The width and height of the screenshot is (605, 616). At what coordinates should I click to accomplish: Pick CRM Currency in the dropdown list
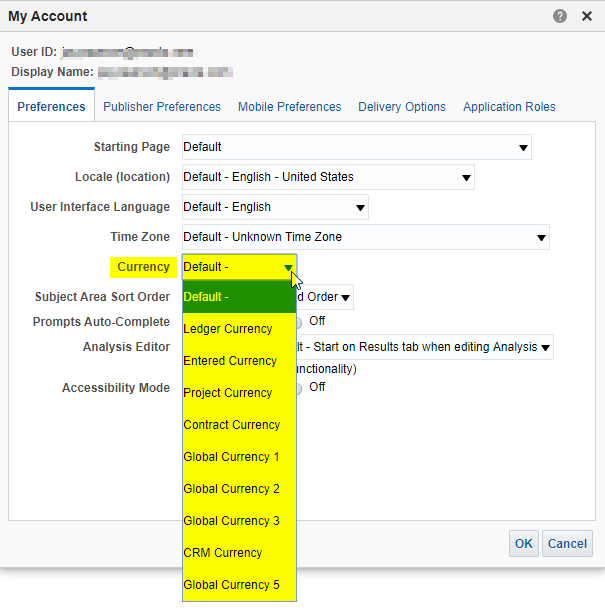pyautogui.click(x=223, y=553)
